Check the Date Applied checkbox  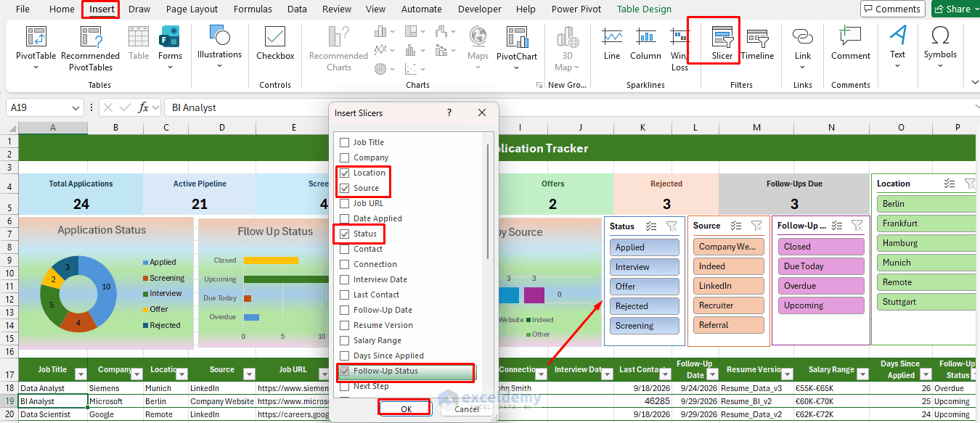345,218
